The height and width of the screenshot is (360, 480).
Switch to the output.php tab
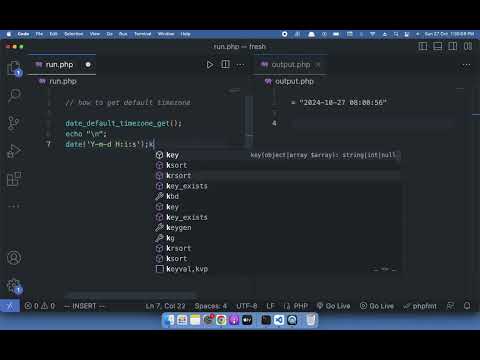(290, 65)
